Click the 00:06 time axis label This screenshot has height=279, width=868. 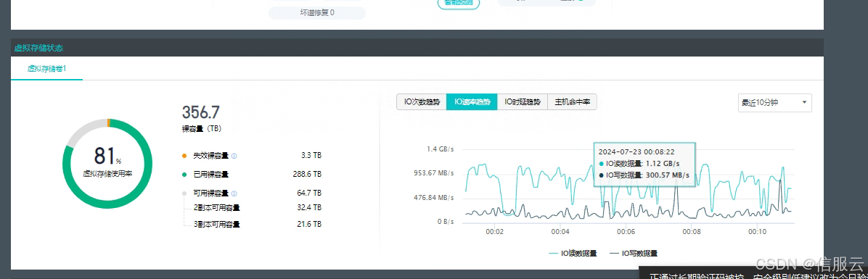626,232
